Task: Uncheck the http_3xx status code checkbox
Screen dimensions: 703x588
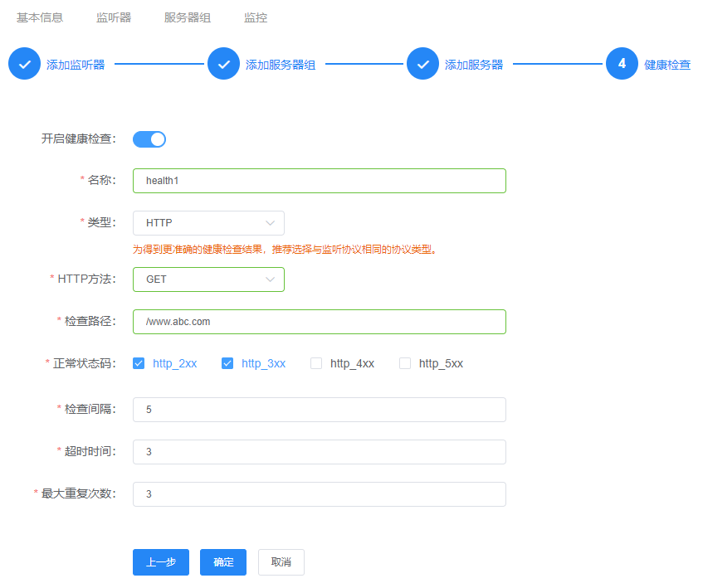Action: [x=227, y=363]
